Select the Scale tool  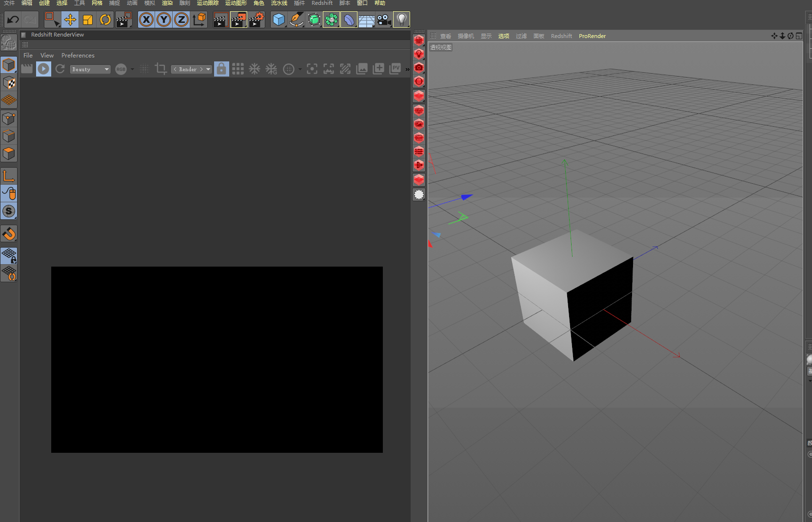[87, 19]
